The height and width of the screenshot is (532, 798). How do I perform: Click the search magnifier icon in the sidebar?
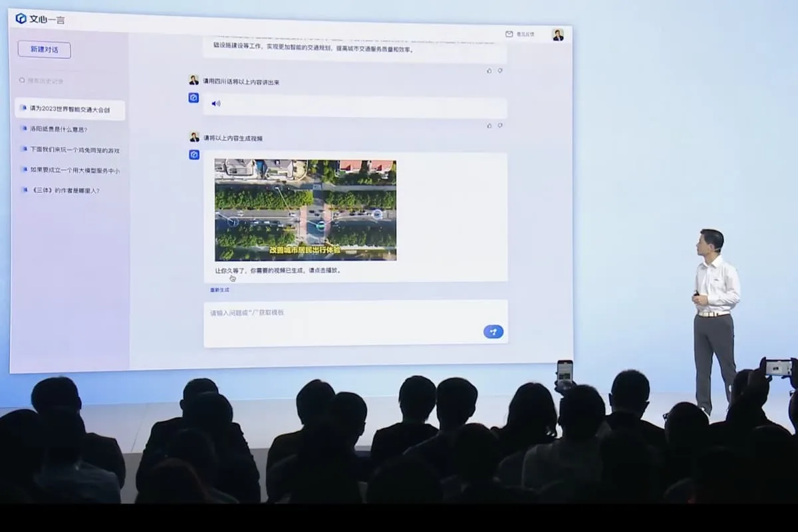(x=22, y=80)
